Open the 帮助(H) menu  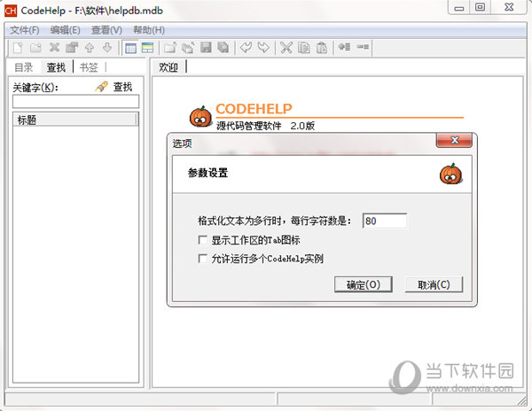pyautogui.click(x=149, y=30)
